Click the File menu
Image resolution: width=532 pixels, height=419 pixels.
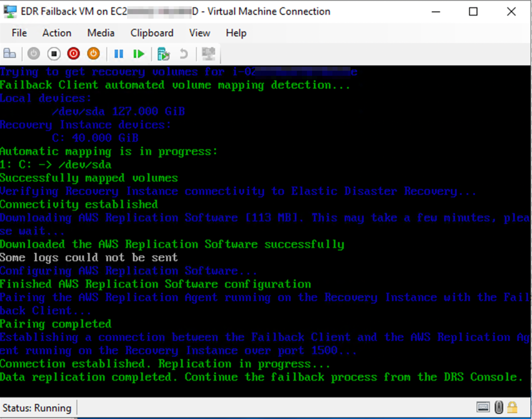click(19, 33)
